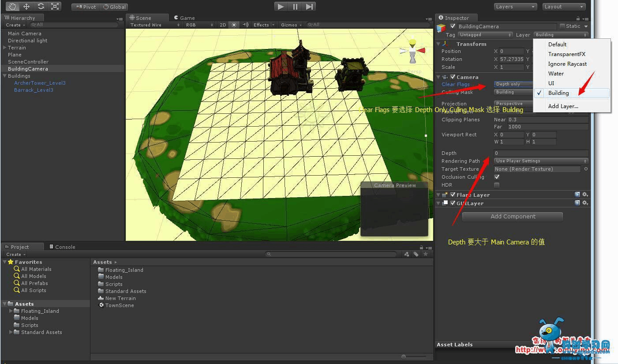
Task: Open GUILayer help icon
Action: coord(577,203)
